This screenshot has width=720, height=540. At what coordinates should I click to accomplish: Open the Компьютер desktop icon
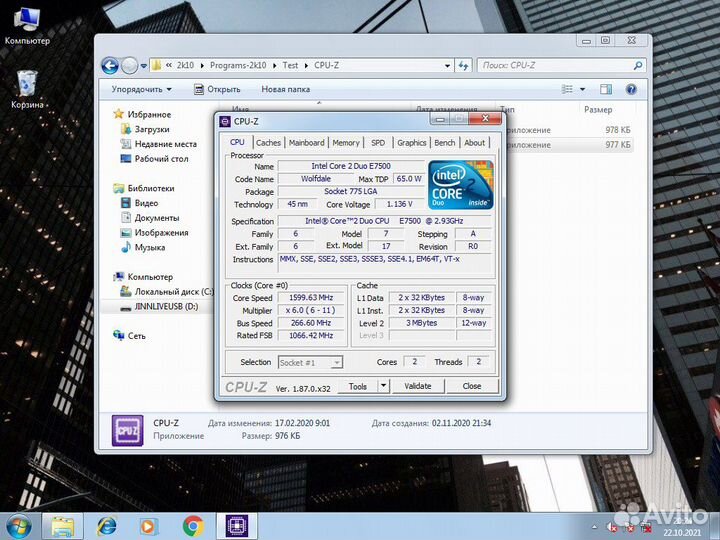coord(27,27)
